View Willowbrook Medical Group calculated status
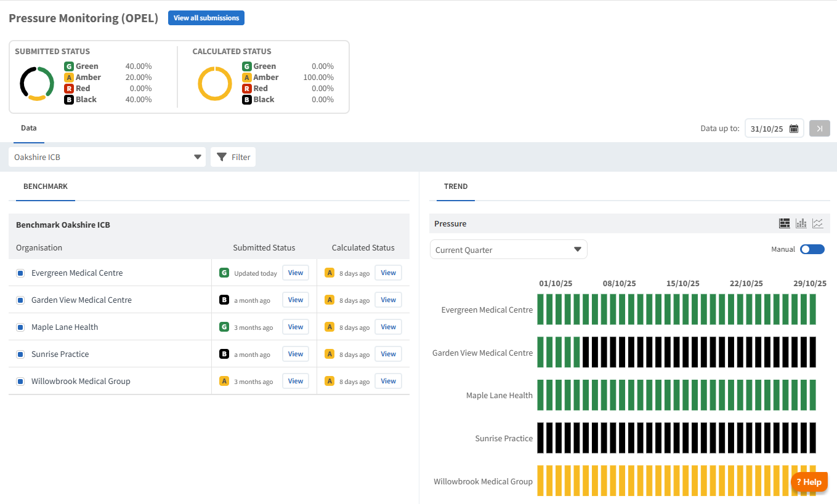Image resolution: width=837 pixels, height=504 pixels. (x=388, y=381)
